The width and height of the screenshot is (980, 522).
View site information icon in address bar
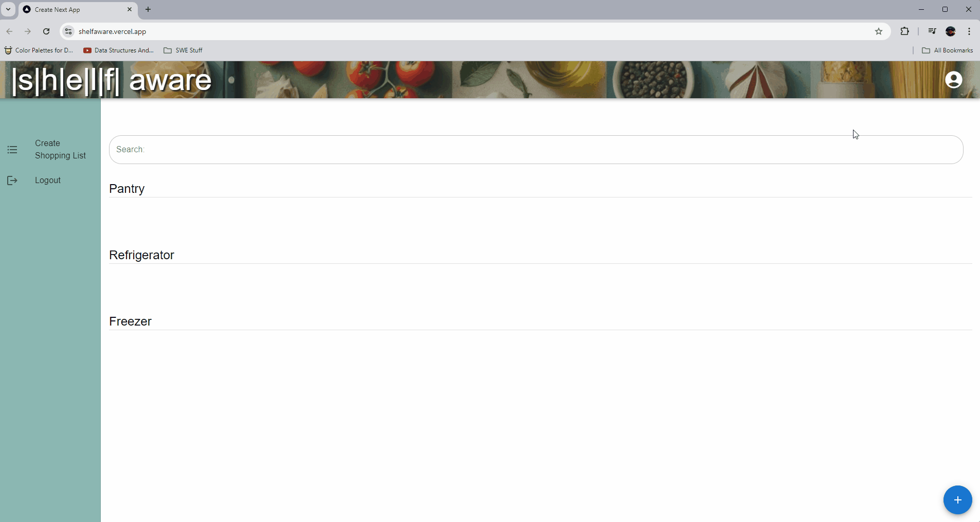pyautogui.click(x=68, y=31)
